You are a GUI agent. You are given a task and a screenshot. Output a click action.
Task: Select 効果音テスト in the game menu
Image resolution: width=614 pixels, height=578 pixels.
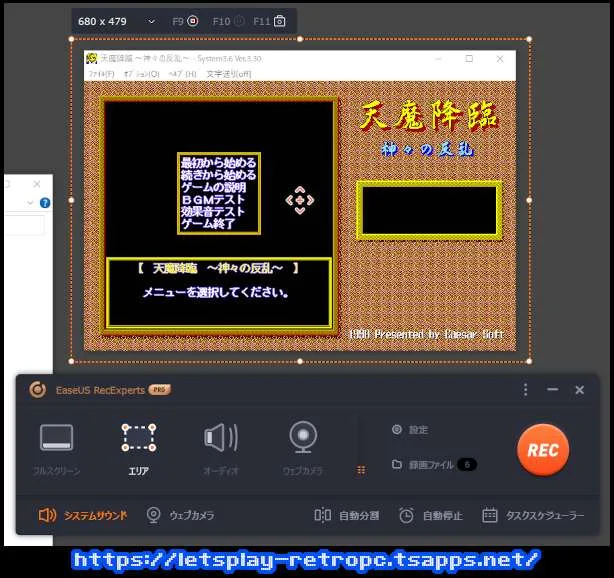pos(213,211)
